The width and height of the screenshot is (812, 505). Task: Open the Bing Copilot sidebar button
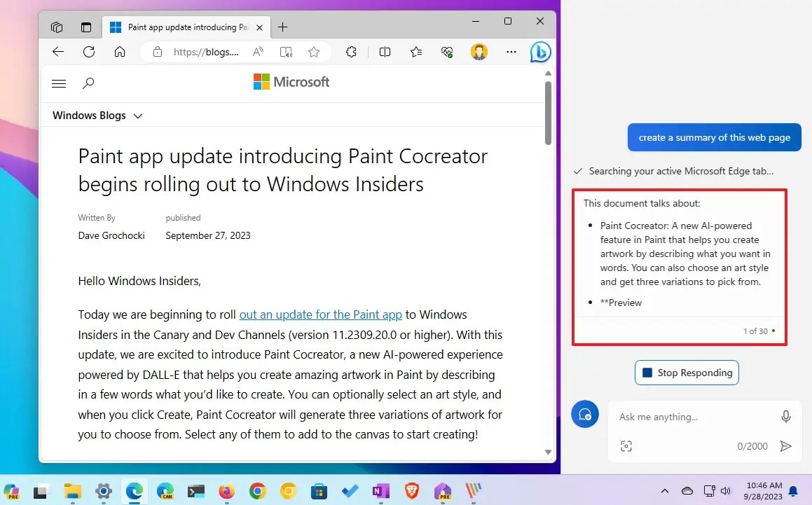[540, 52]
